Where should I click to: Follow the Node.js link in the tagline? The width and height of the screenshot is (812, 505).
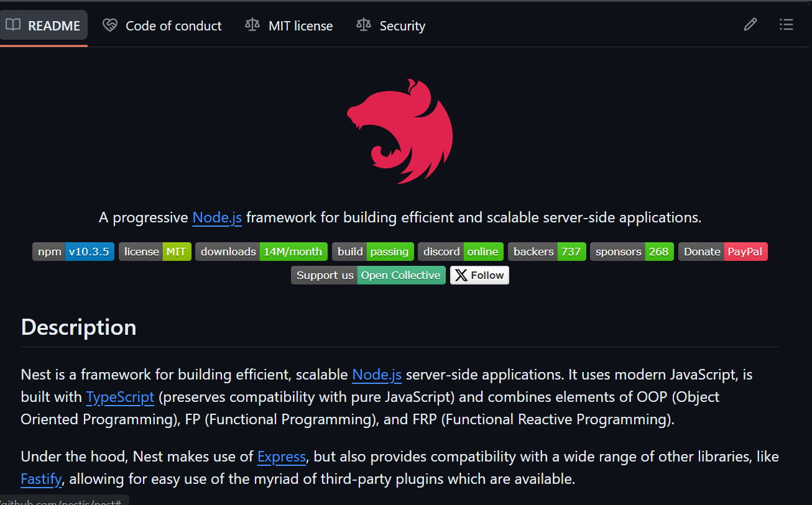(x=217, y=217)
